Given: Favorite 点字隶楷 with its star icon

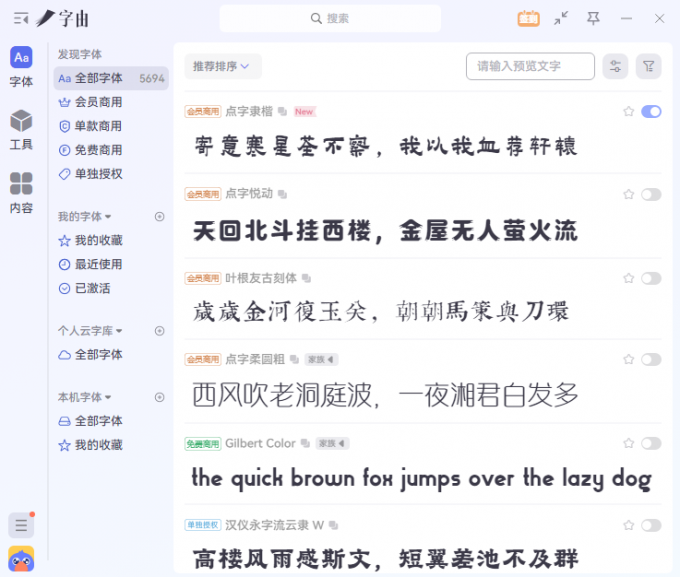Looking at the screenshot, I should point(628,111).
